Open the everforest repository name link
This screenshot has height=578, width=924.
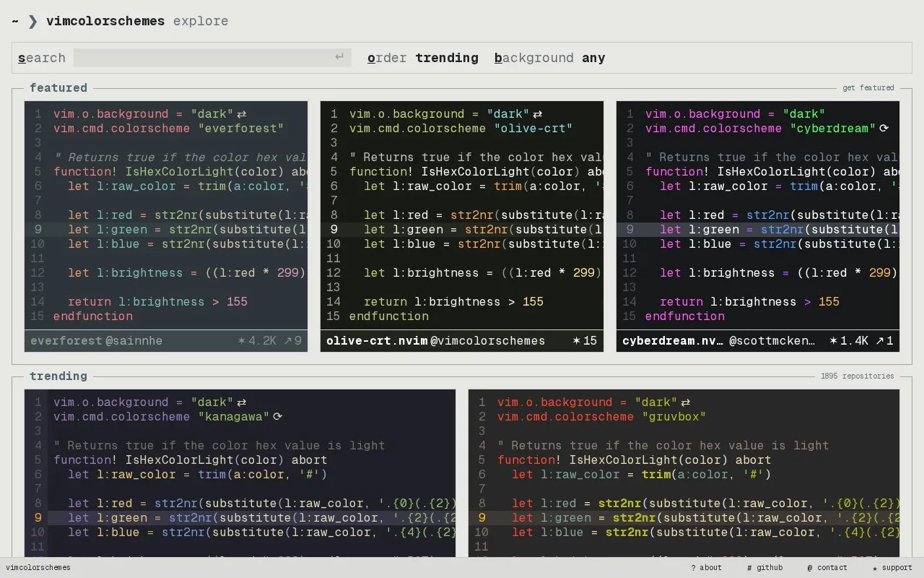click(x=66, y=340)
